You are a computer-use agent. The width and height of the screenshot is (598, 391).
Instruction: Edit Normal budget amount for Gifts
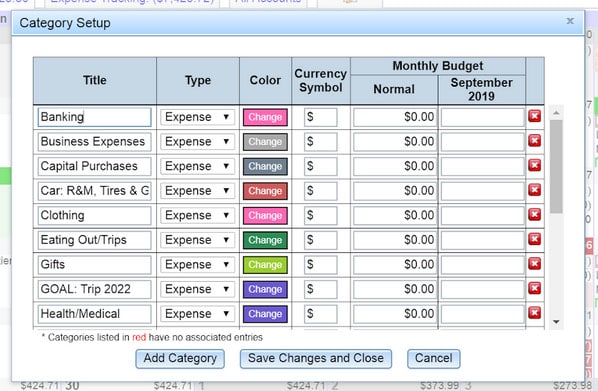coord(394,265)
